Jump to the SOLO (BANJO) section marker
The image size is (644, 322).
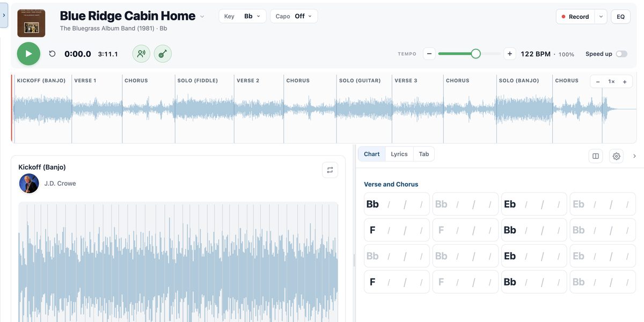pyautogui.click(x=519, y=80)
